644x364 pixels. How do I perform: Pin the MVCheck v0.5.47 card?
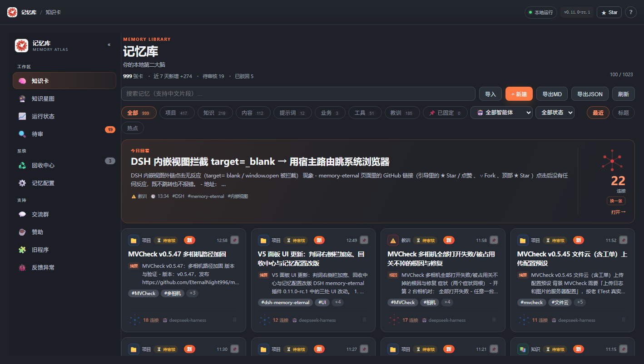coord(234,240)
